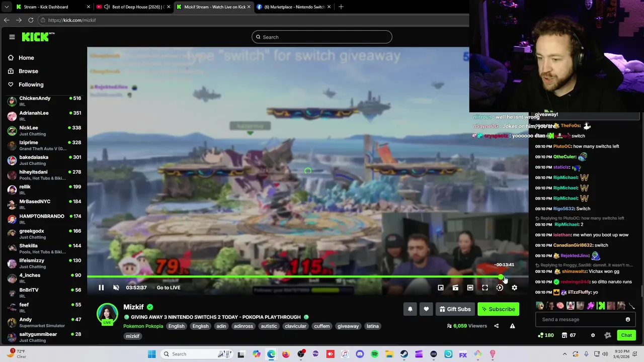Screen dimensions: 644x362
Task: Share the stream via share icon
Action: [x=496, y=326]
